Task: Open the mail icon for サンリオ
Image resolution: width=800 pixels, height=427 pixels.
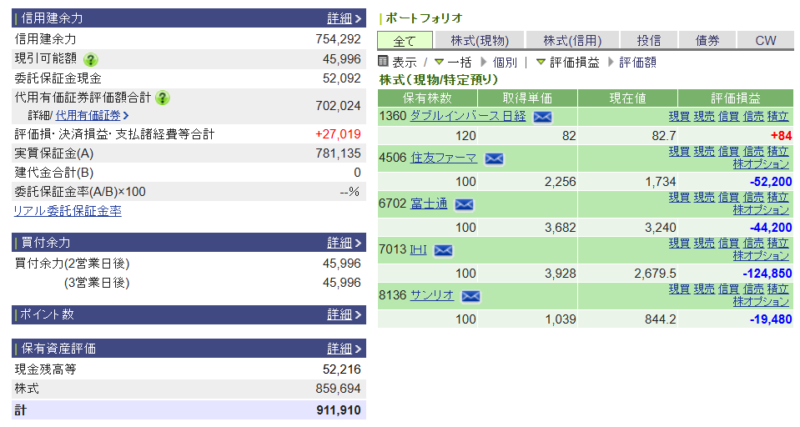Action: [x=470, y=296]
